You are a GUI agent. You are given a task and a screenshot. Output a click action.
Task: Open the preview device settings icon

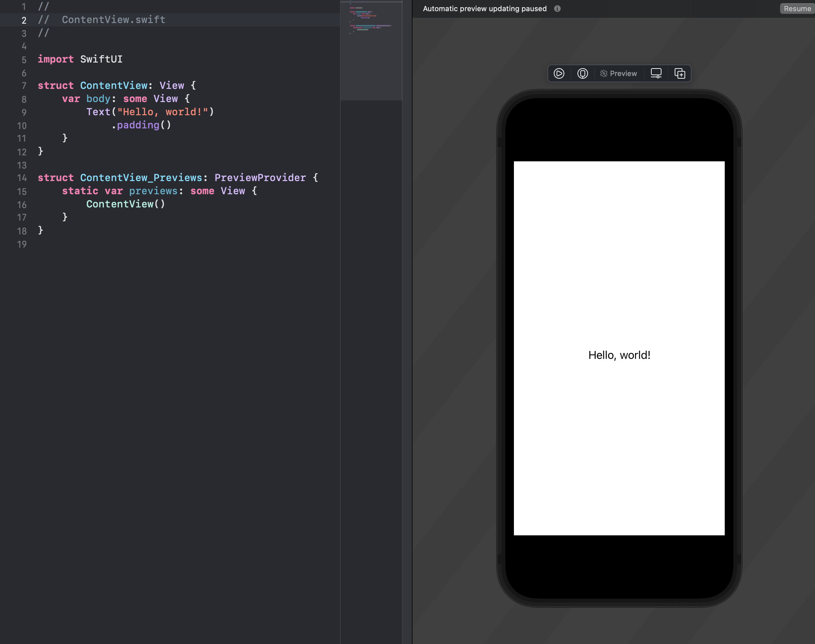pos(656,73)
